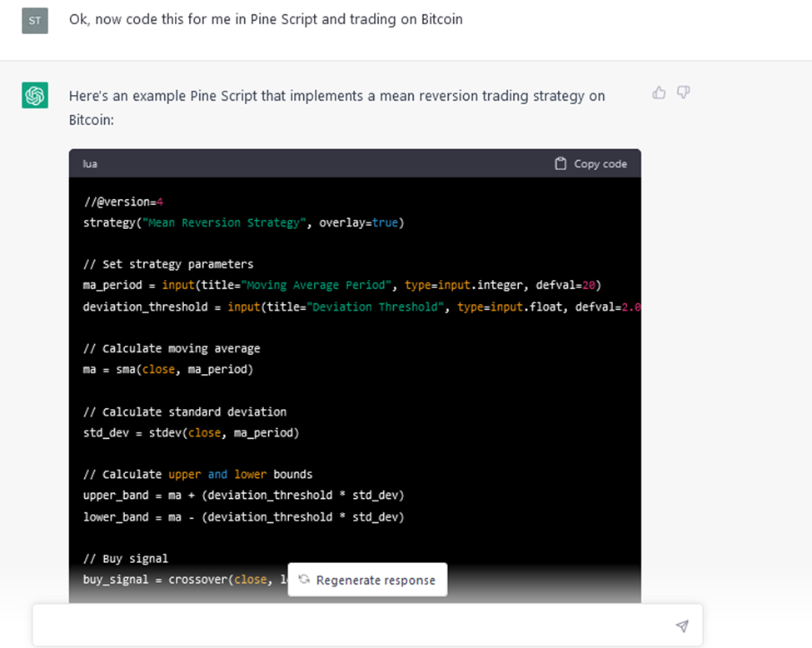The image size is (812, 648).
Task: Click the "// Calculate moving average" comment
Action: (x=172, y=349)
